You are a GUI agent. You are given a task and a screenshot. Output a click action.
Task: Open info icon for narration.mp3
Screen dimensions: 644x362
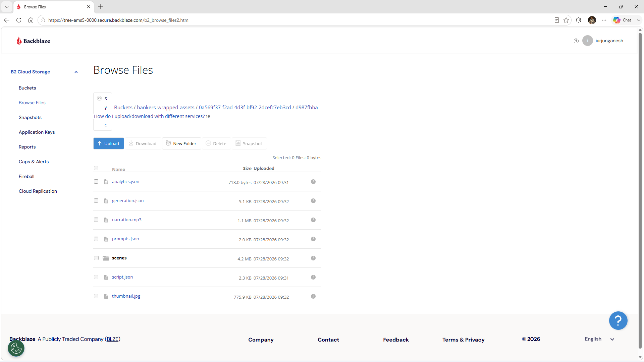[313, 220]
